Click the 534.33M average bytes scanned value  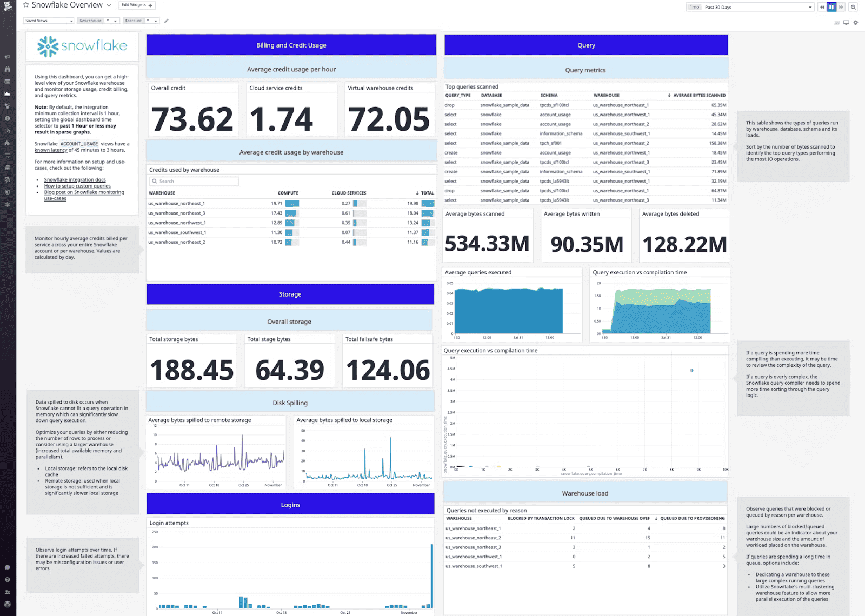(487, 244)
